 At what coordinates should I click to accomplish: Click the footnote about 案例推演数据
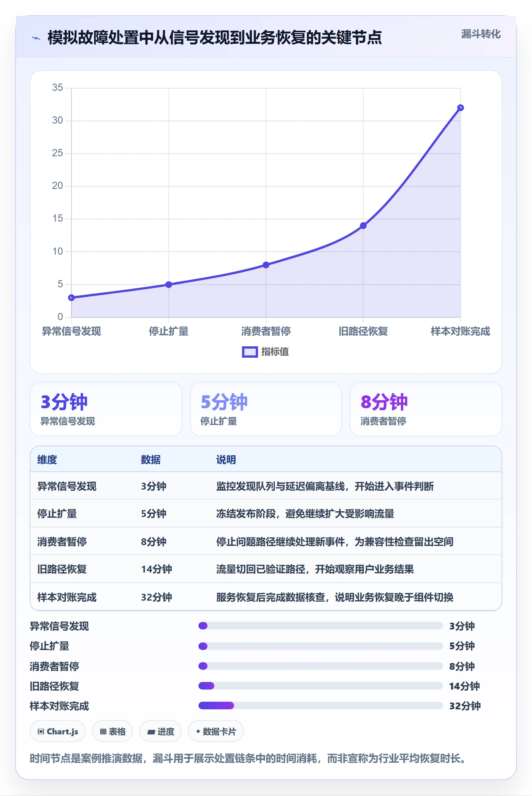[248, 759]
